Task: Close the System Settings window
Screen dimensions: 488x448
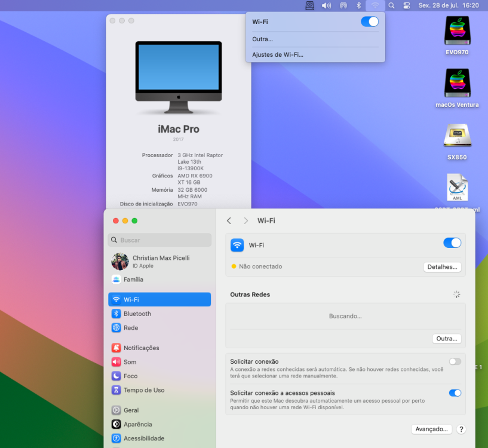Action: coord(116,221)
